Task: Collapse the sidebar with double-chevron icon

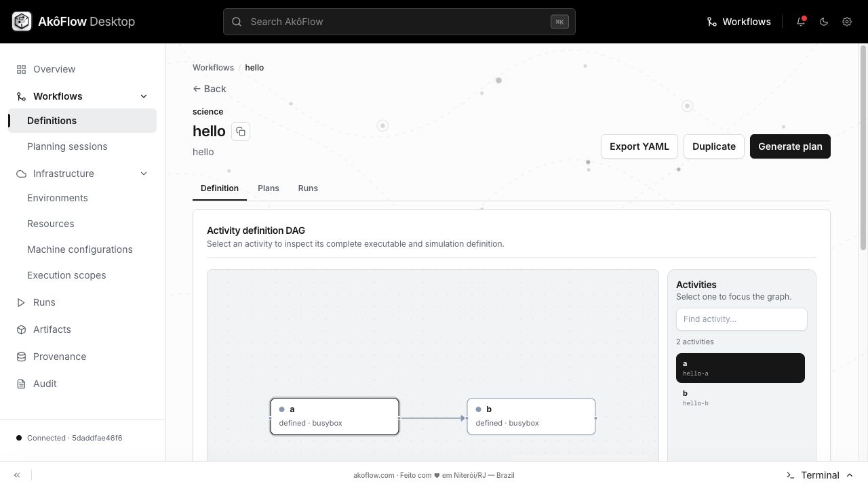Action: 17,475
